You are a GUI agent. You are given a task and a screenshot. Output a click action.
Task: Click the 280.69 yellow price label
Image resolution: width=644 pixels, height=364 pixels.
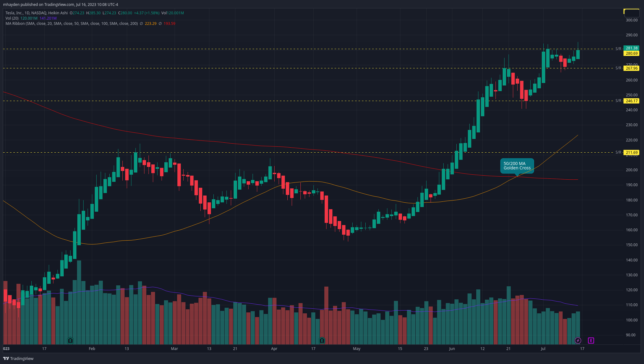click(x=632, y=53)
